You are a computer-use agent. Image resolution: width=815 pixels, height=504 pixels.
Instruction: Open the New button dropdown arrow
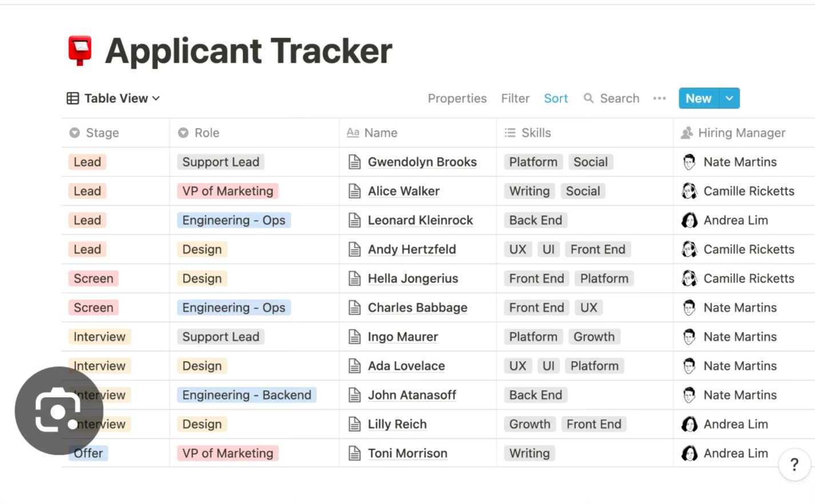pyautogui.click(x=729, y=98)
